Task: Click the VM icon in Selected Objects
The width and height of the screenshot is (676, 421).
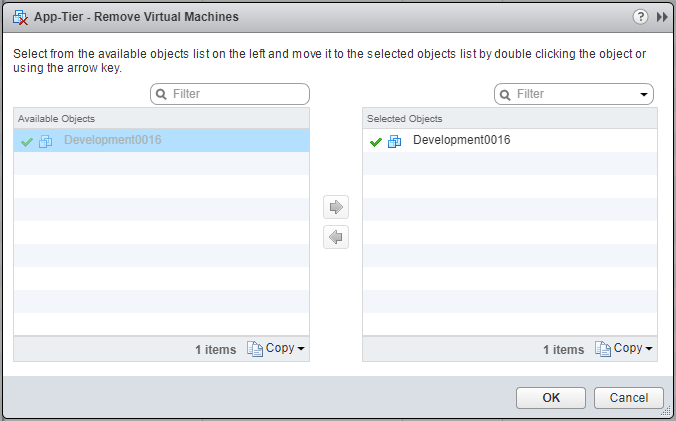Action: click(x=394, y=142)
